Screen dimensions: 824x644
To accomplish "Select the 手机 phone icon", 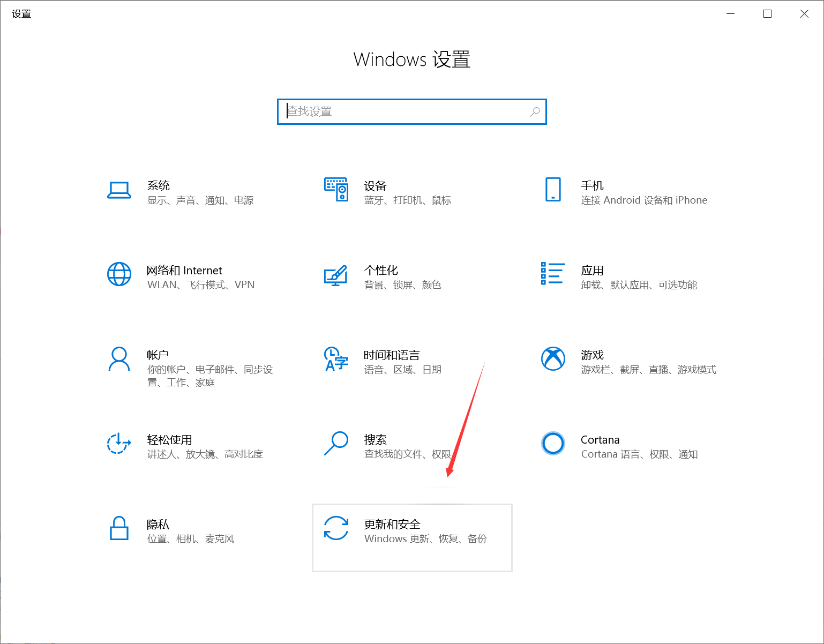I will (553, 190).
